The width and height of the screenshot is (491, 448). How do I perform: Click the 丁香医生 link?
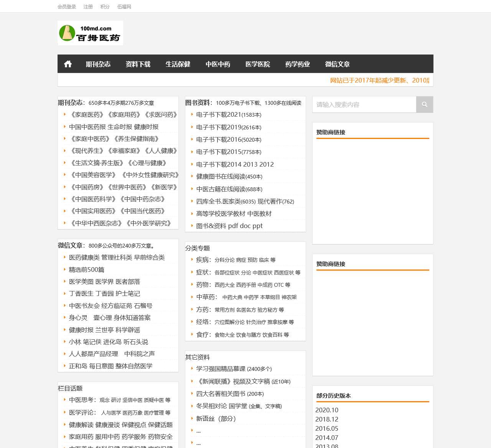tap(81, 294)
